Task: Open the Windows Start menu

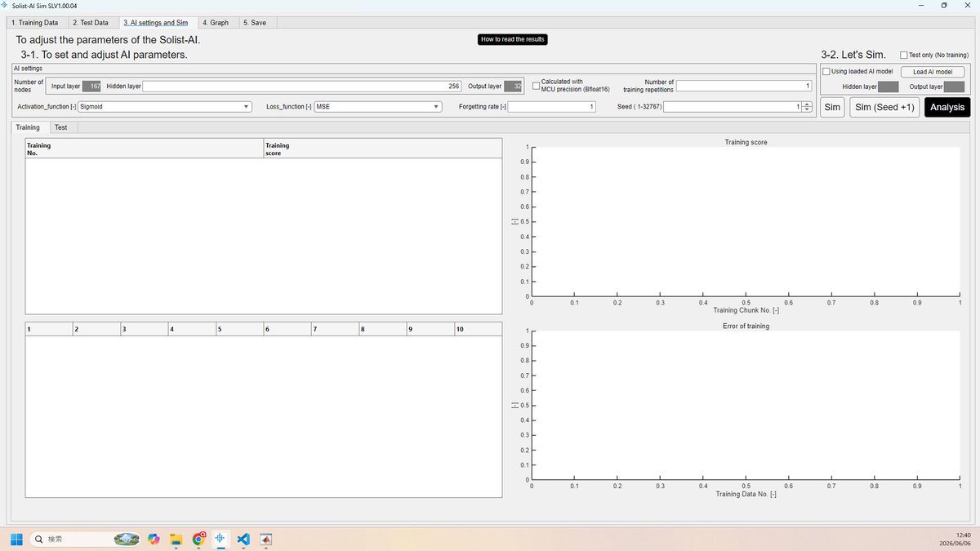Action: coord(16,540)
